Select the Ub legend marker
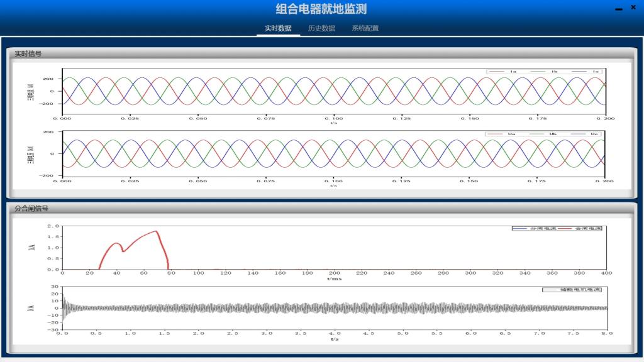Image resolution: width=644 pixels, height=362 pixels. point(536,134)
